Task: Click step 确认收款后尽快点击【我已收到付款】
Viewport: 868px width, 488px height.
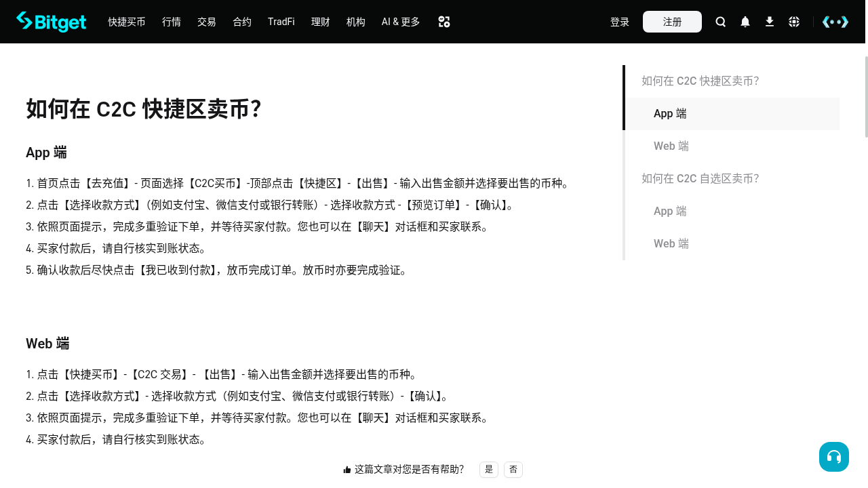Action: tap(218, 270)
